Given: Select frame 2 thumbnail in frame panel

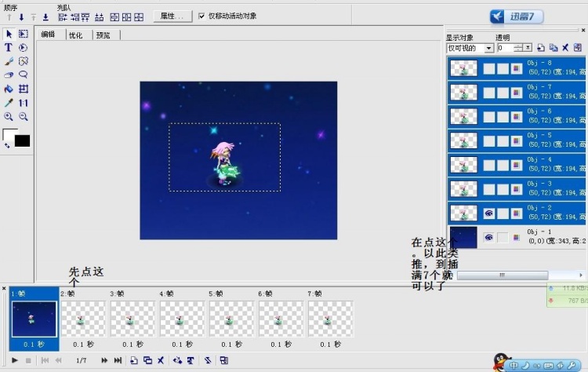Looking at the screenshot, I should [83, 319].
